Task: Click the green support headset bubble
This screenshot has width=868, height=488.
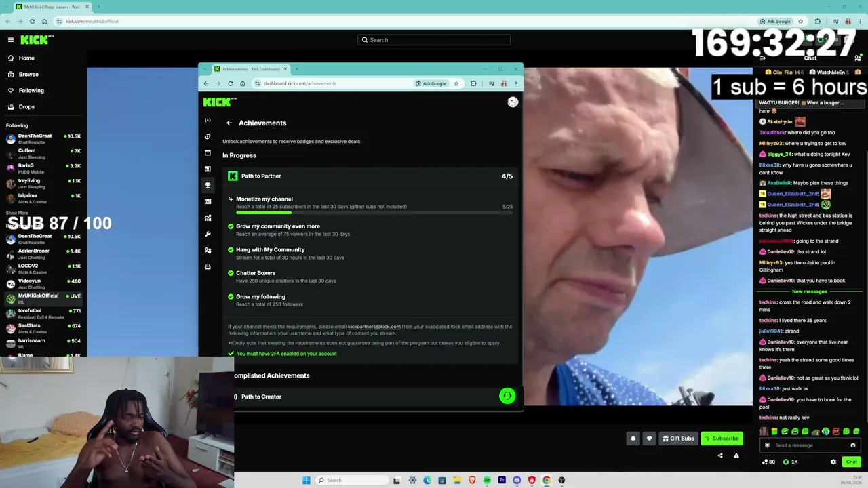Action: pos(507,396)
